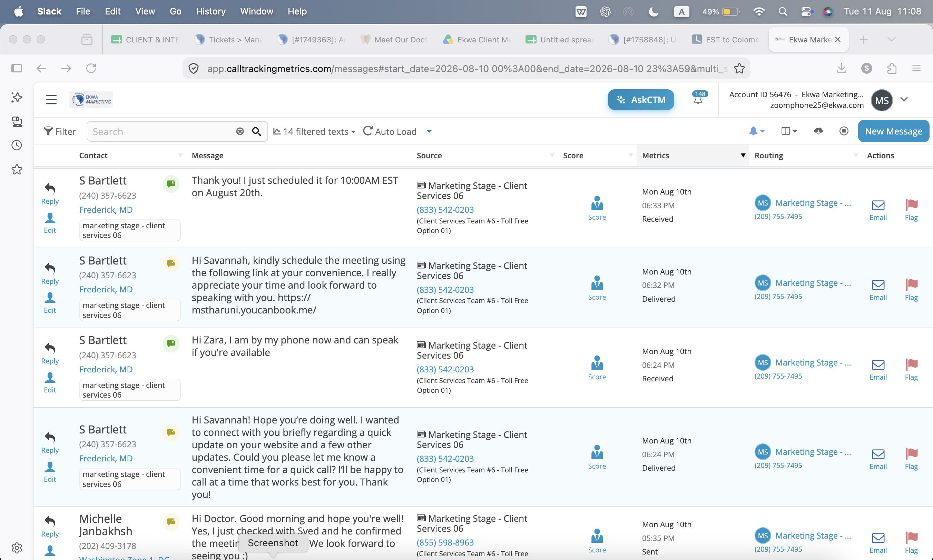Open the browser extensions puzzle icon
The image size is (933, 560).
click(892, 68)
